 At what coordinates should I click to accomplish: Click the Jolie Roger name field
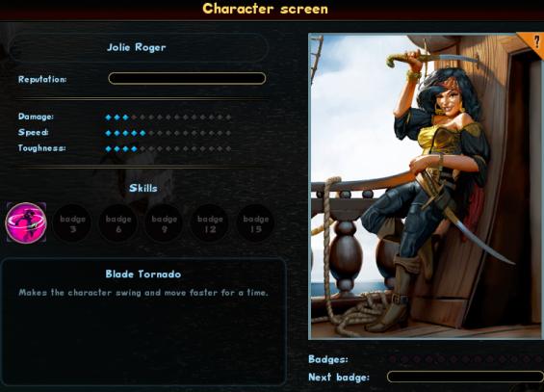pyautogui.click(x=138, y=48)
